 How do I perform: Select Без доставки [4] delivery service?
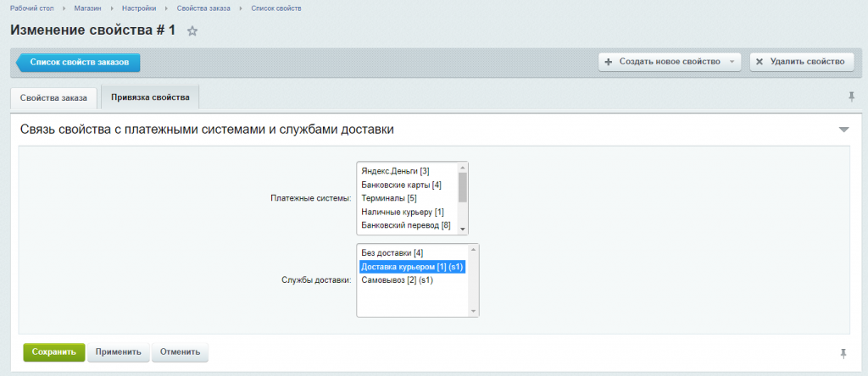coord(392,252)
